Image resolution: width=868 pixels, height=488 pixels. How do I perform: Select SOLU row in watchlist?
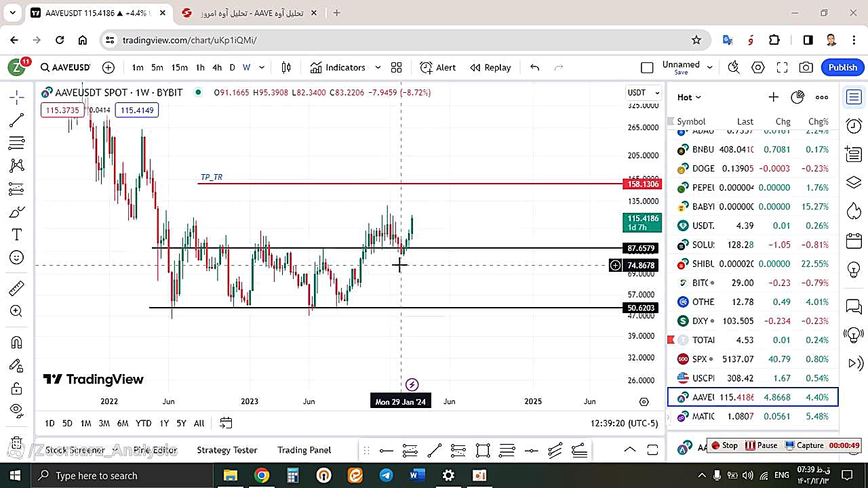753,245
